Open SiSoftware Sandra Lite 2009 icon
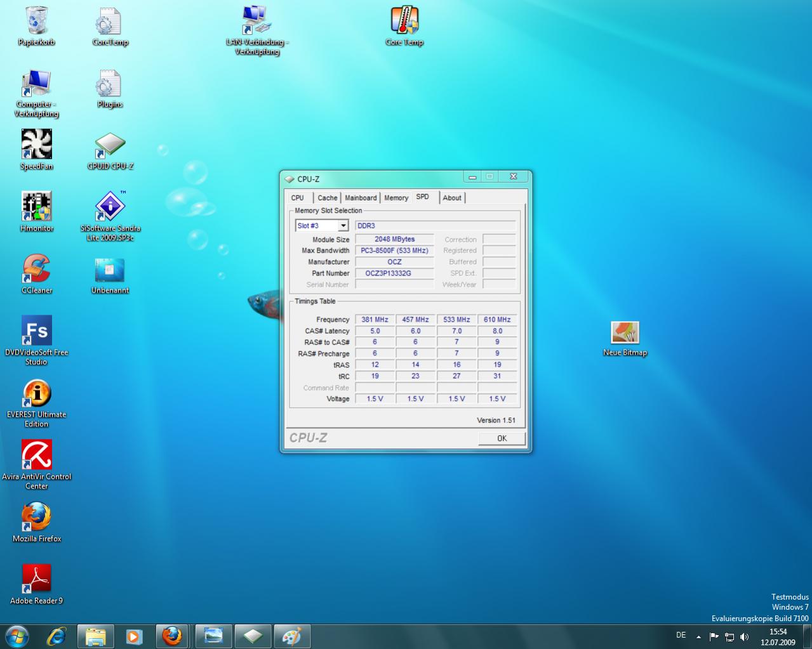 click(110, 216)
